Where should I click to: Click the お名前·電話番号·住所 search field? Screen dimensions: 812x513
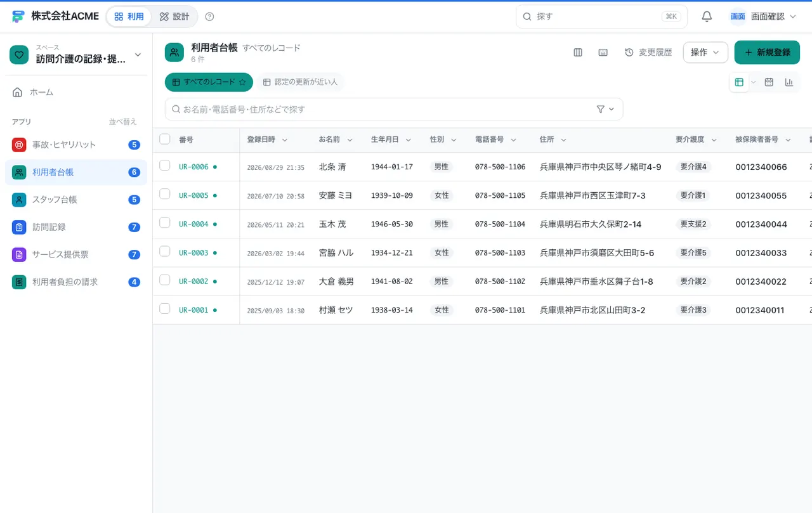pyautogui.click(x=394, y=109)
